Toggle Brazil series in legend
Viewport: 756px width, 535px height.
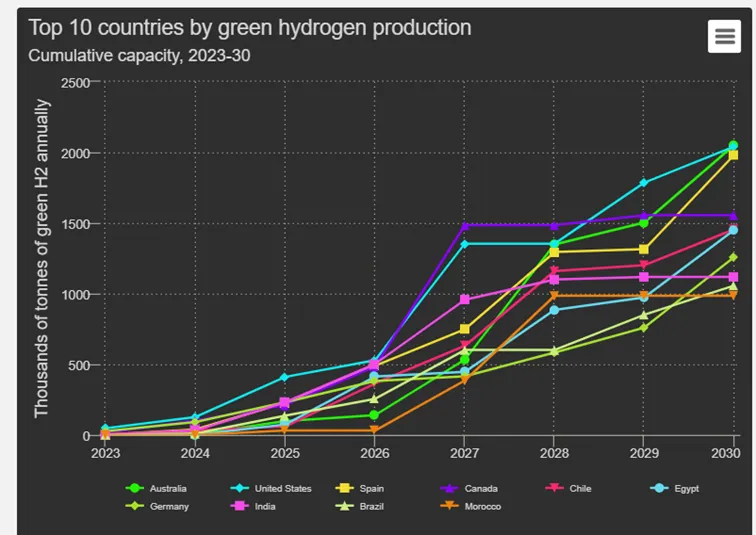click(360, 506)
